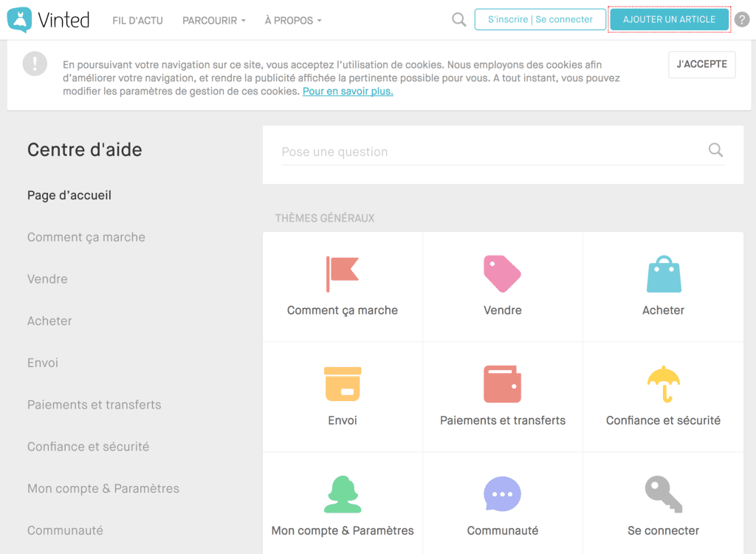Click the S'inscrire | Se connecter button
The height and width of the screenshot is (554, 756).
click(540, 19)
